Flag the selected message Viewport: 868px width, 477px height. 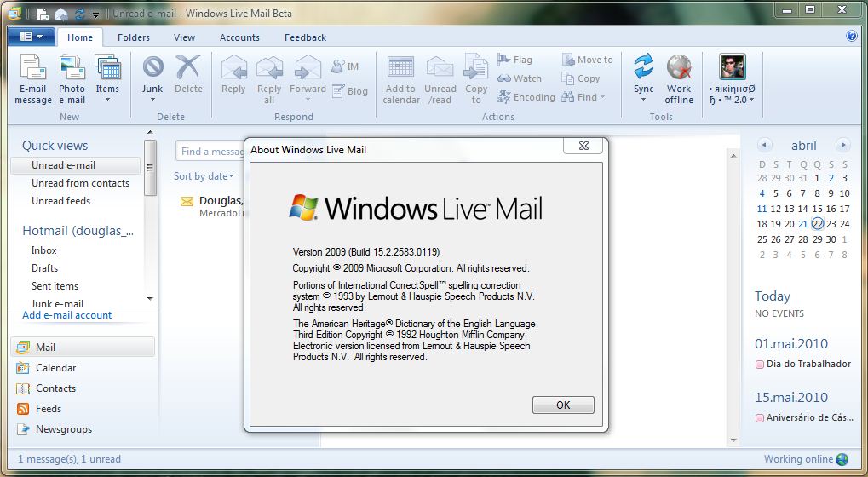(514, 60)
